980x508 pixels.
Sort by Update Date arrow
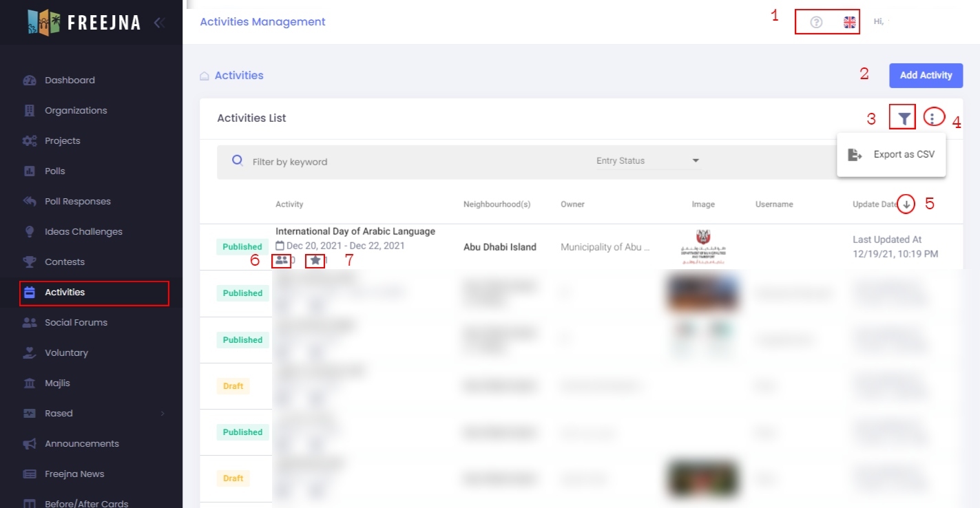[x=906, y=204]
